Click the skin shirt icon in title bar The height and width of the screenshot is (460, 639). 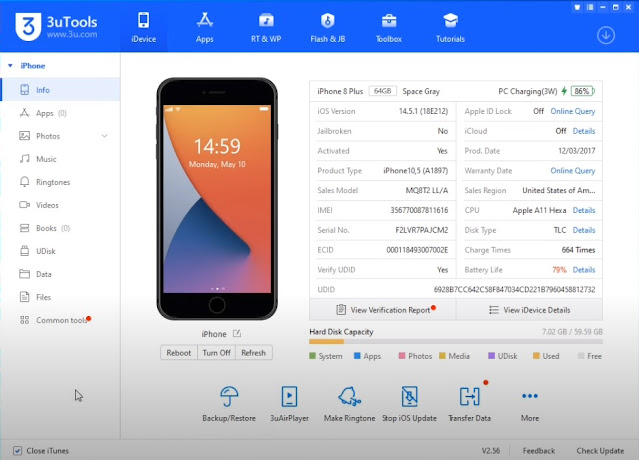(577, 7)
